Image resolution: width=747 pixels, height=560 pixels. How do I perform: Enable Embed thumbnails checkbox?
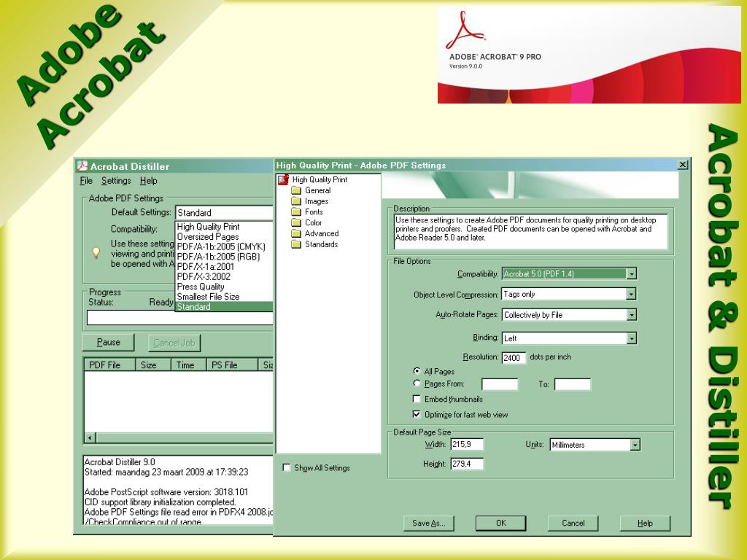coord(417,399)
